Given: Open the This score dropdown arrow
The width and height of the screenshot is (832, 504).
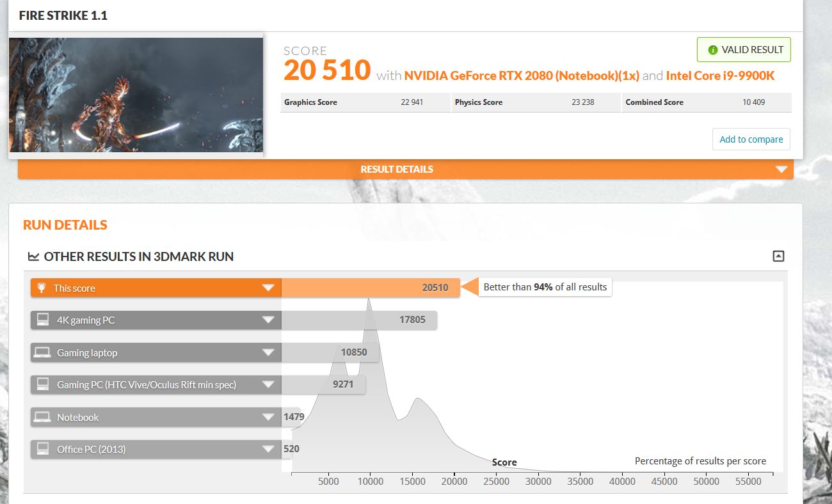Looking at the screenshot, I should point(268,288).
